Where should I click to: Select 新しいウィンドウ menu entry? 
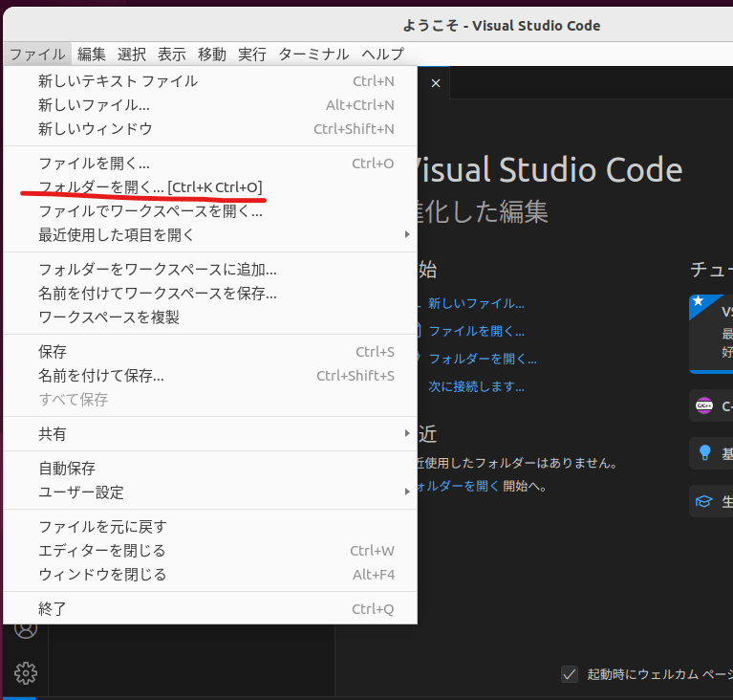[x=210, y=129]
